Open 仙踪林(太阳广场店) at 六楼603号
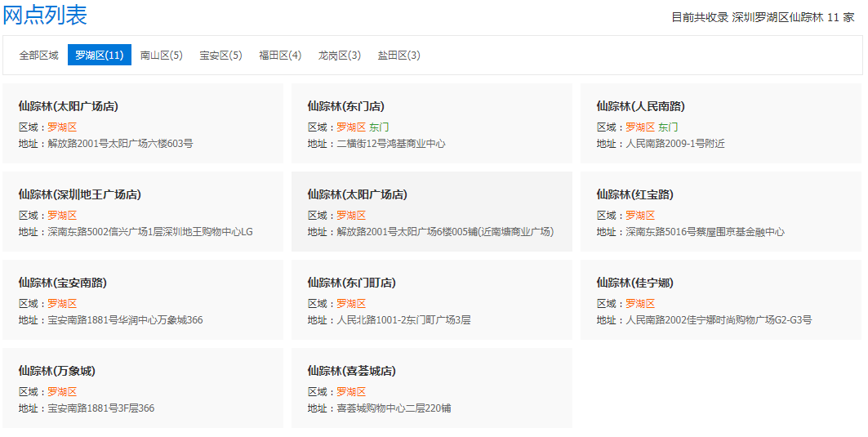This screenshot has height=437, width=868. tap(68, 106)
